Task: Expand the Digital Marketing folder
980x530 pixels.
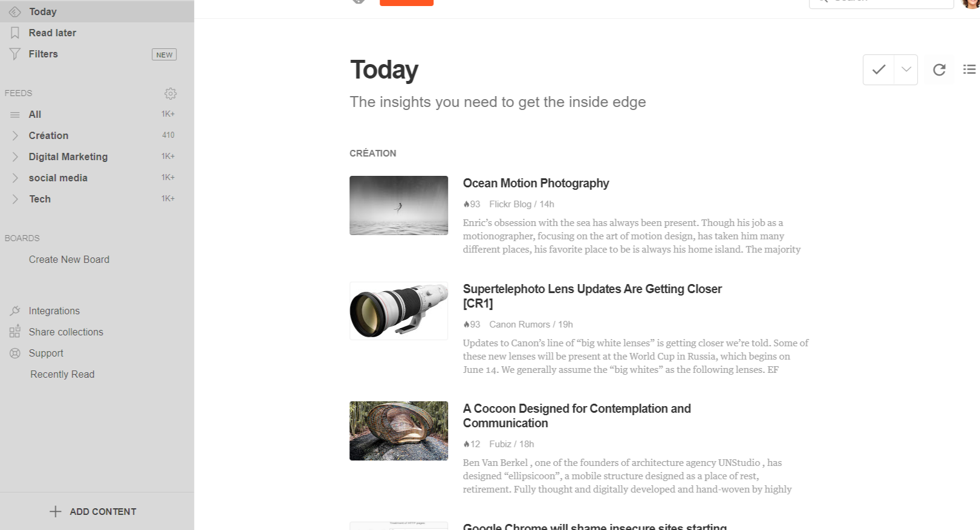Action: [x=15, y=157]
